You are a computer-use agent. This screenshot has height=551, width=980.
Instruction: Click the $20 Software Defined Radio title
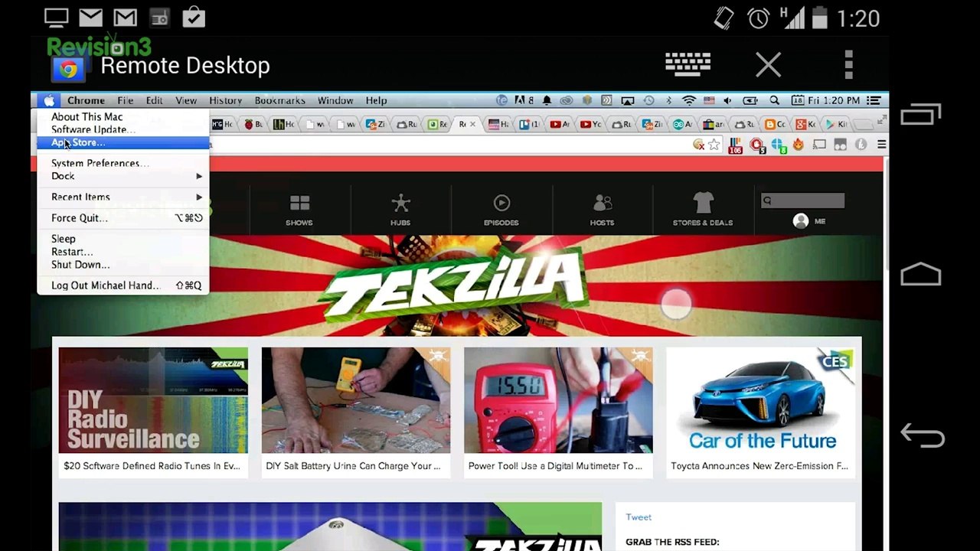click(152, 466)
